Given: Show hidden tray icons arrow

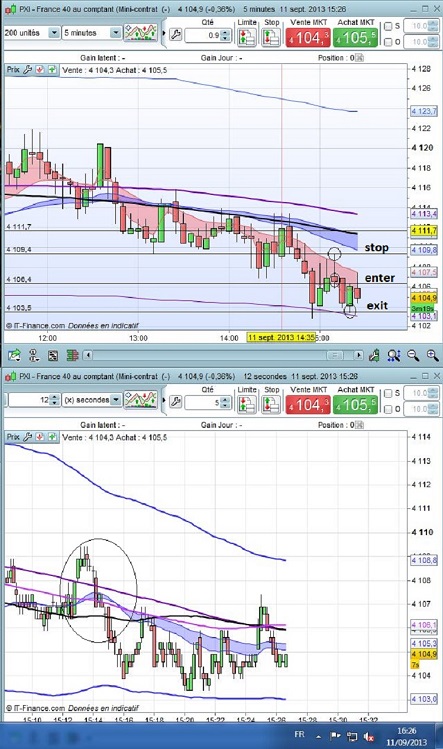Looking at the screenshot, I should [x=318, y=736].
